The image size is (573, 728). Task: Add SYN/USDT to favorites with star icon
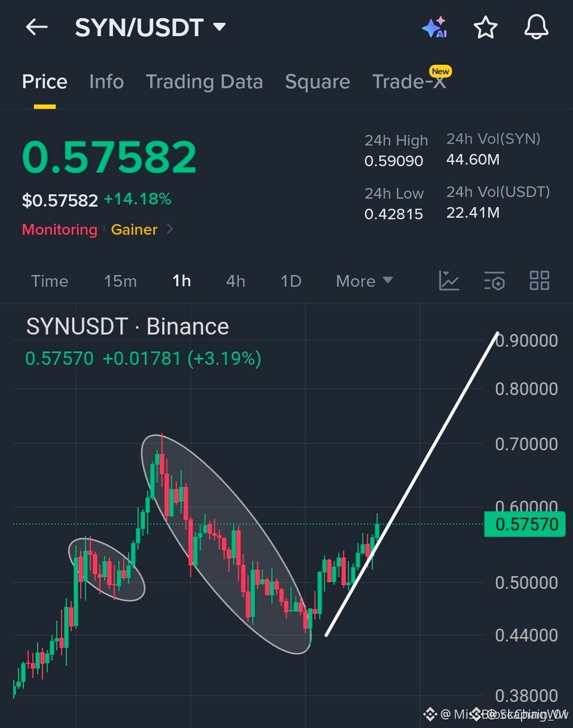(x=485, y=27)
